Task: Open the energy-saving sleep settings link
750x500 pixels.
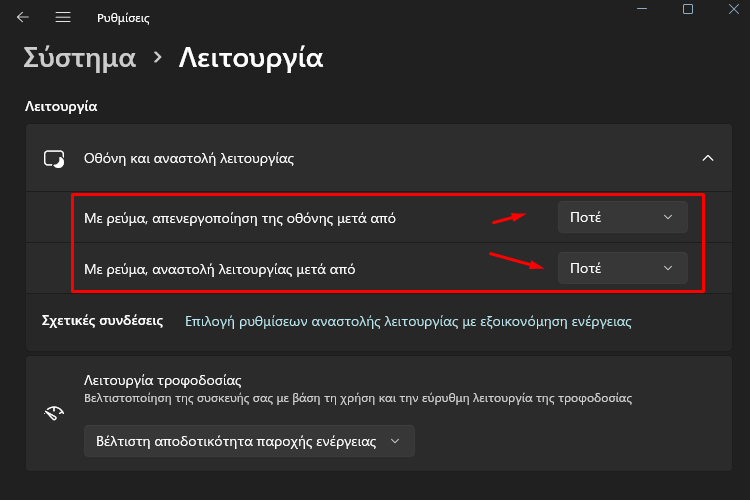Action: point(408,321)
